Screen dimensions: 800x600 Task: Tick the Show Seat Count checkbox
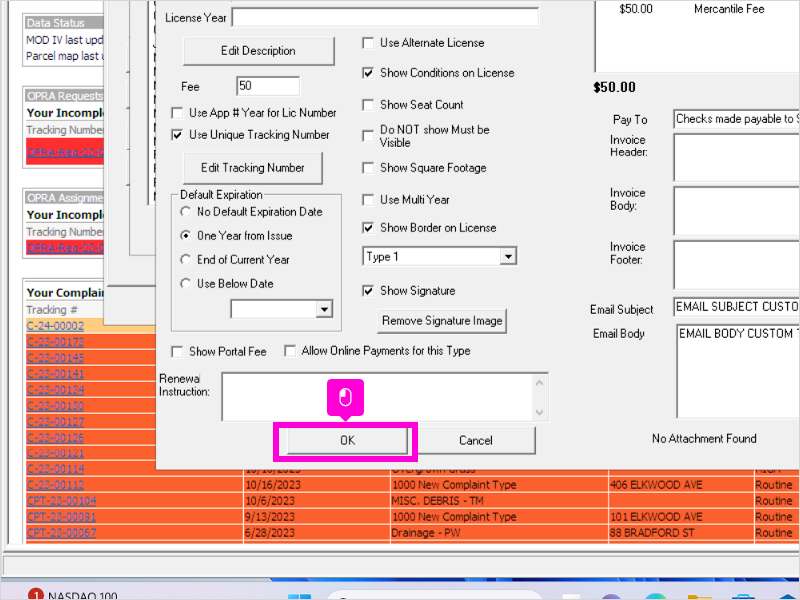(368, 105)
